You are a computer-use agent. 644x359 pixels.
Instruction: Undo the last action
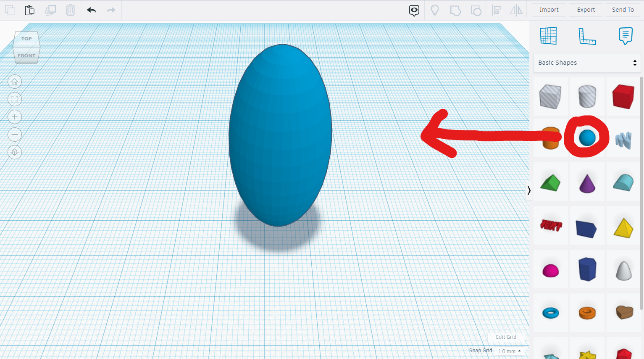(x=91, y=10)
